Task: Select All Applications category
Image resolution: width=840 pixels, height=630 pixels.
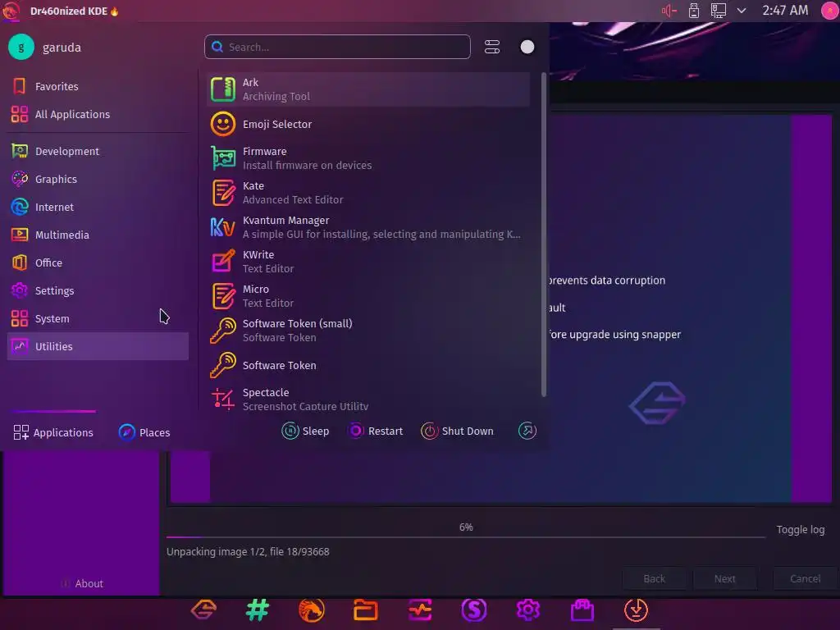Action: 98,114
